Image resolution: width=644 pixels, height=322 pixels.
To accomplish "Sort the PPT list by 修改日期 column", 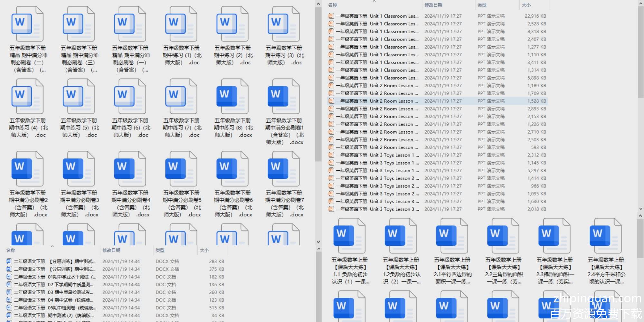I will click(433, 5).
